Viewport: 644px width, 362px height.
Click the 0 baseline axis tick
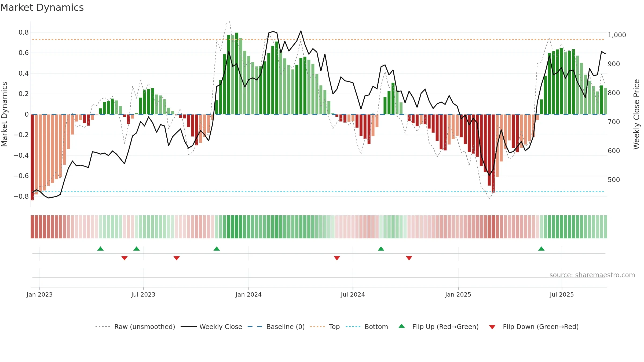pos(27,114)
